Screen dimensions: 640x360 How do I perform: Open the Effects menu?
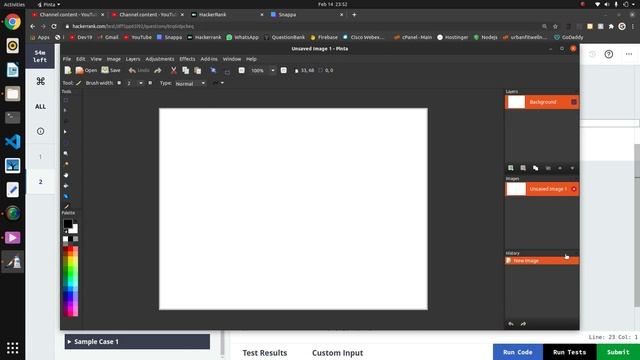(187, 59)
